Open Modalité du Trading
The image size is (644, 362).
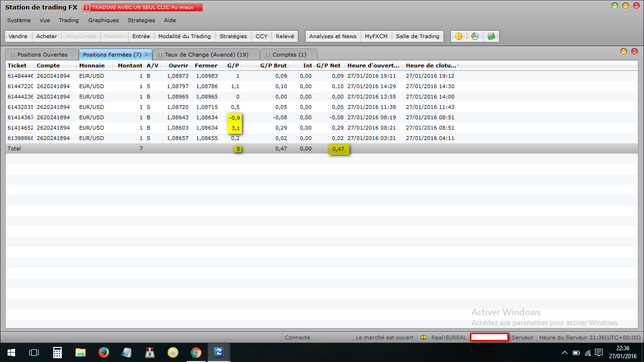[185, 36]
